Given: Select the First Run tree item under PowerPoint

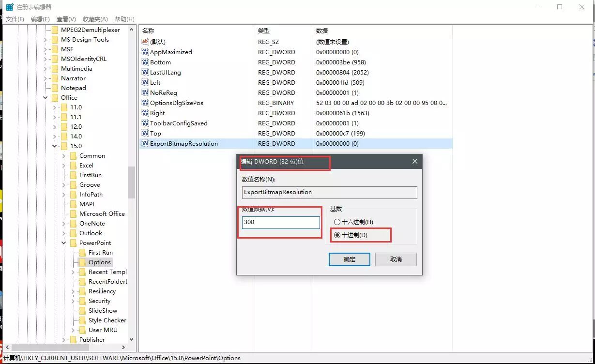Looking at the screenshot, I should click(x=101, y=252).
